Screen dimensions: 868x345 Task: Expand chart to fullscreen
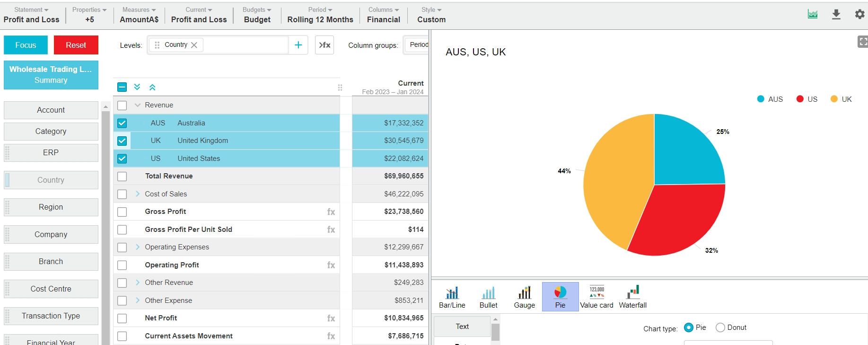point(863,42)
